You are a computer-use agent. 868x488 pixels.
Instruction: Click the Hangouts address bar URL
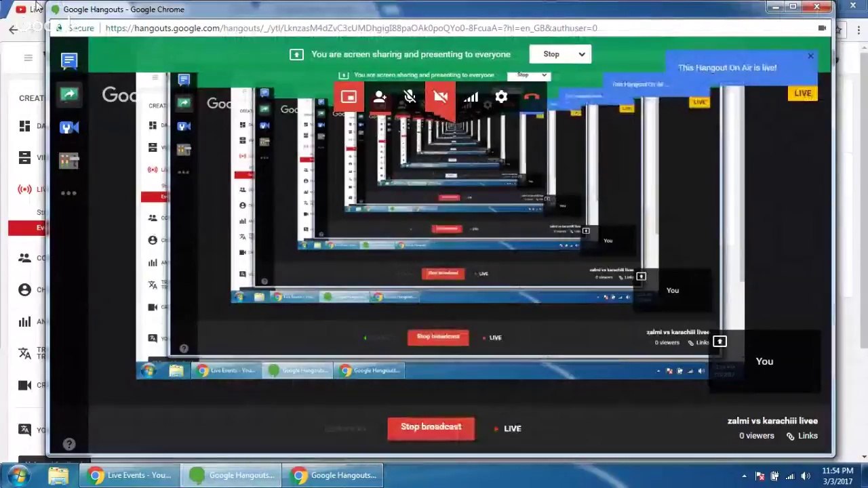pos(351,28)
